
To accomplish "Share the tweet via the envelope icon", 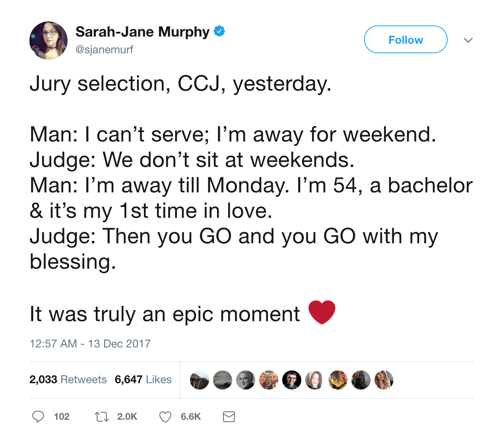I will pos(229,417).
